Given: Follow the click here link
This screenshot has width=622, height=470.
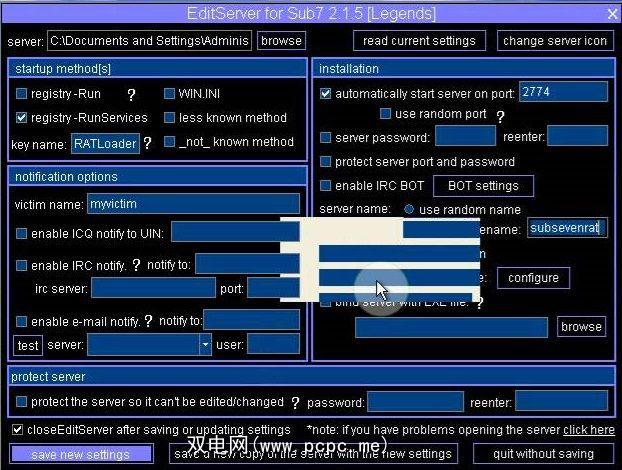Looking at the screenshot, I should [589, 430].
